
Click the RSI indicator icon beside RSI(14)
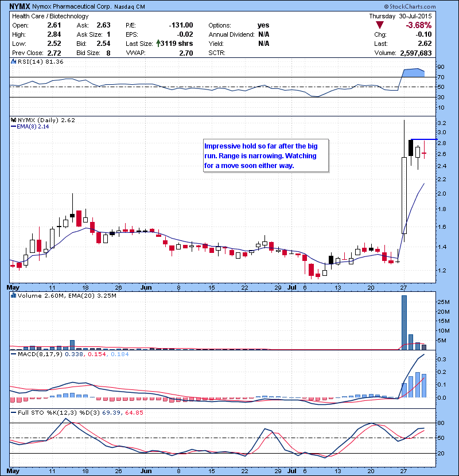tap(13, 61)
